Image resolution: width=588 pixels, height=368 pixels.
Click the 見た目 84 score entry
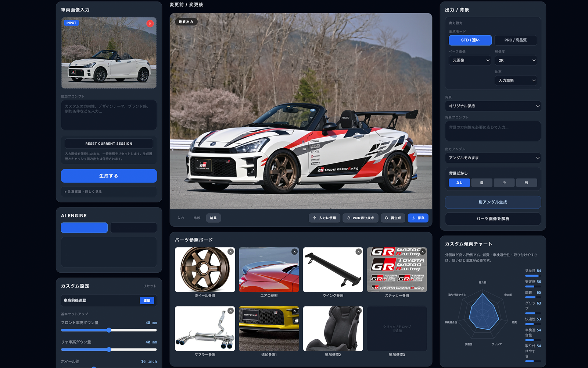tap(533, 273)
